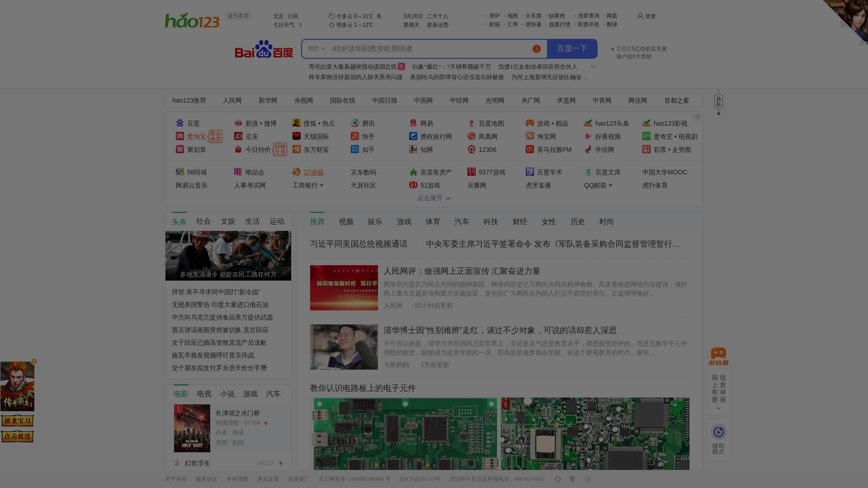The width and height of the screenshot is (868, 488).
Task: Select the 小说 ranking tab
Action: pyautogui.click(x=227, y=394)
